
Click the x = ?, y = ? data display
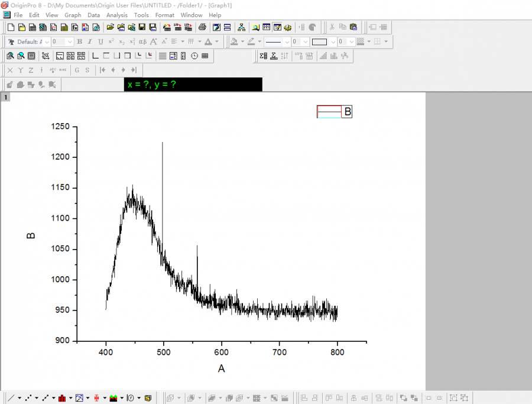click(x=193, y=84)
